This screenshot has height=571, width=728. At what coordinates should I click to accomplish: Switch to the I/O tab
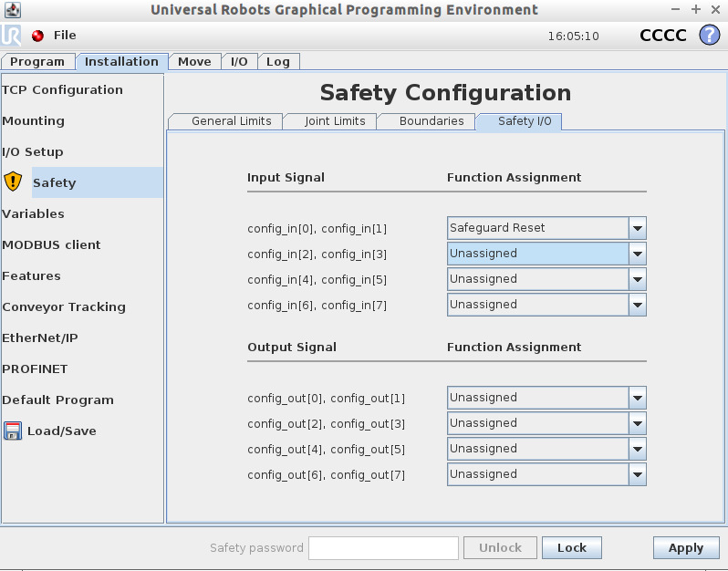tap(239, 62)
